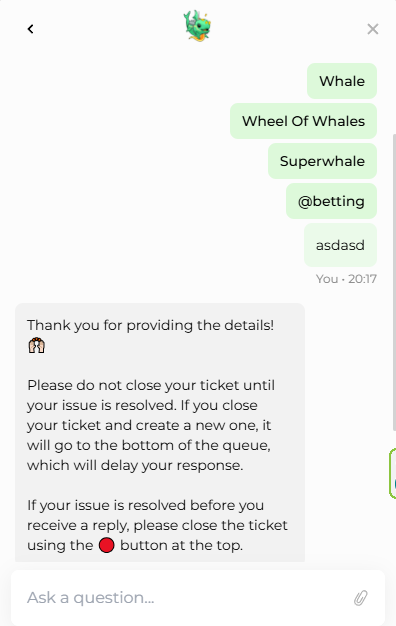Click the 'asdasd' message bubble

[x=341, y=245]
